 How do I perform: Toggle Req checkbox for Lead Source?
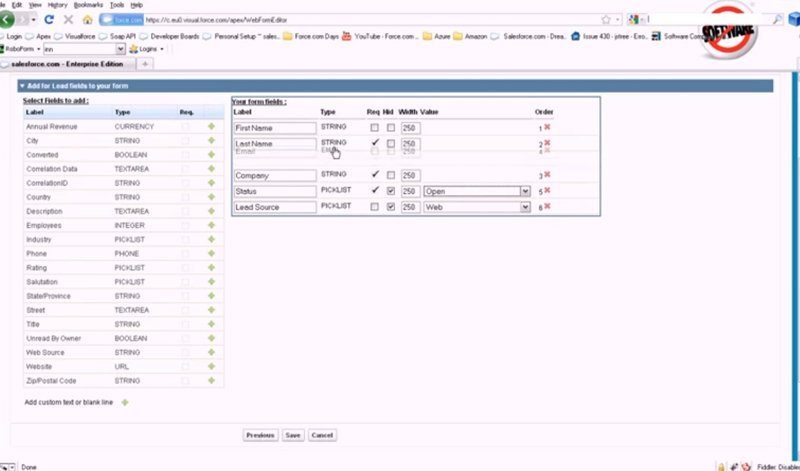[374, 207]
